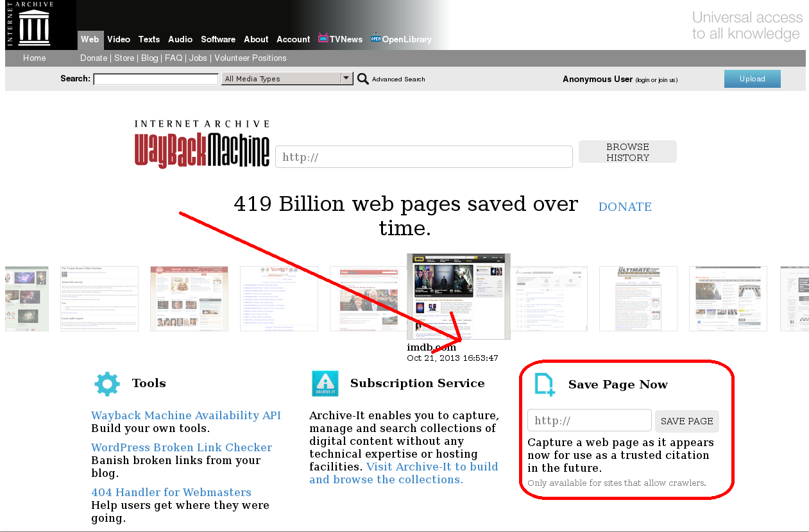Click the Archive-It subscription icon
The height and width of the screenshot is (532, 809).
click(x=325, y=384)
